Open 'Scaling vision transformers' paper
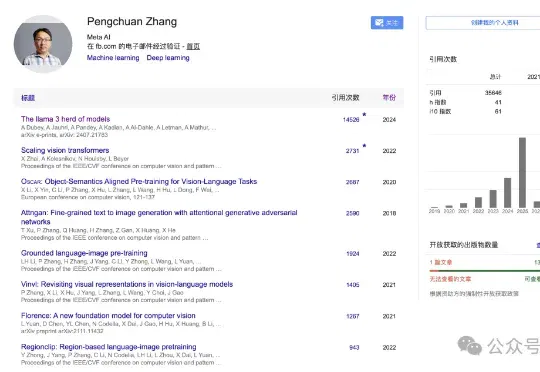540x372 pixels. [65, 151]
